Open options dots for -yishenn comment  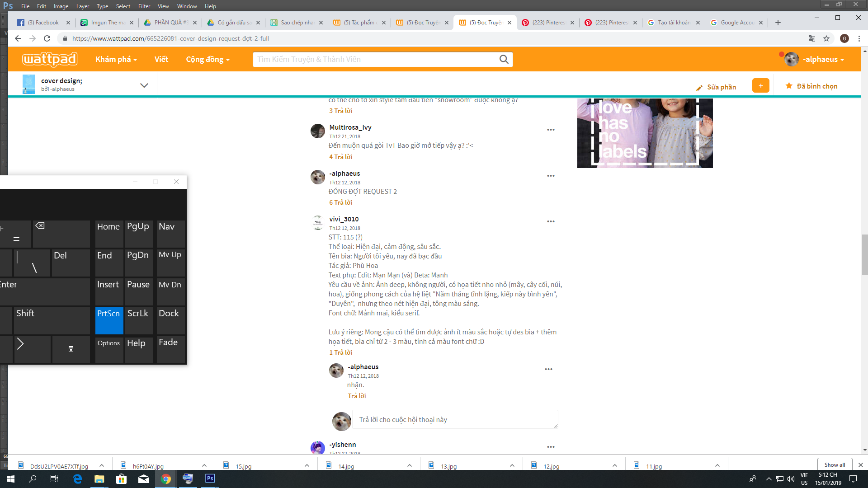551,447
